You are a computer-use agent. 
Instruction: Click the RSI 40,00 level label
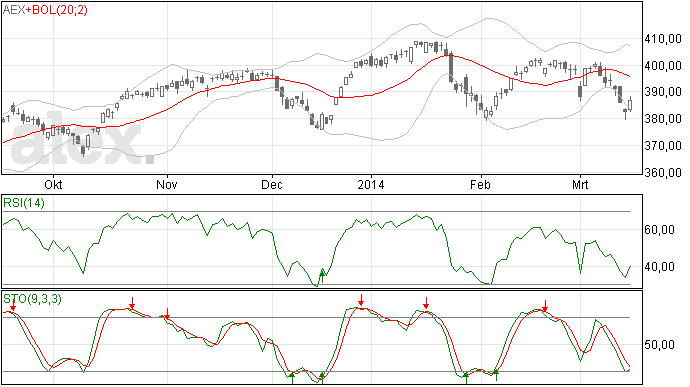pos(659,267)
